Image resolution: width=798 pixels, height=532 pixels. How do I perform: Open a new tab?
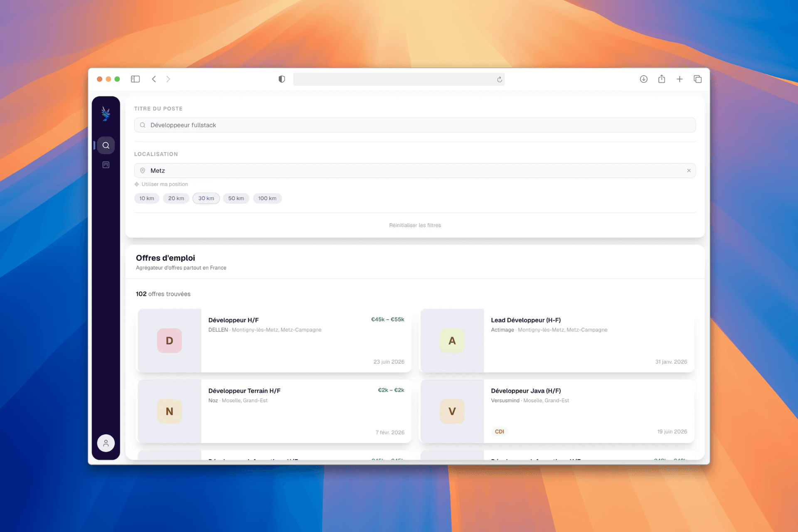coord(680,79)
